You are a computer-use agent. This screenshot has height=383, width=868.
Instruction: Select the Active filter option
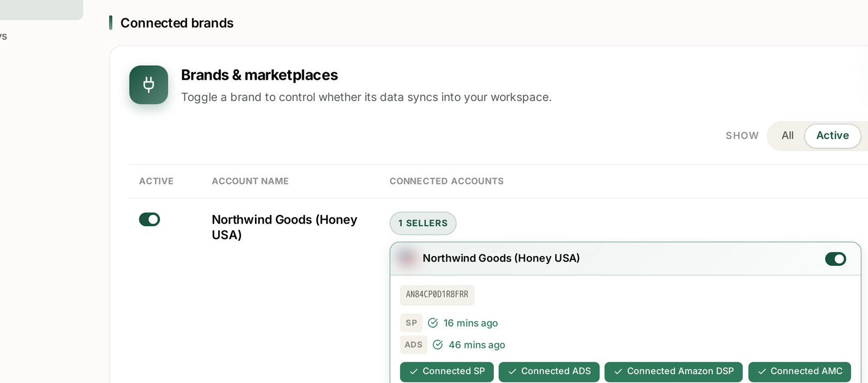coord(833,136)
